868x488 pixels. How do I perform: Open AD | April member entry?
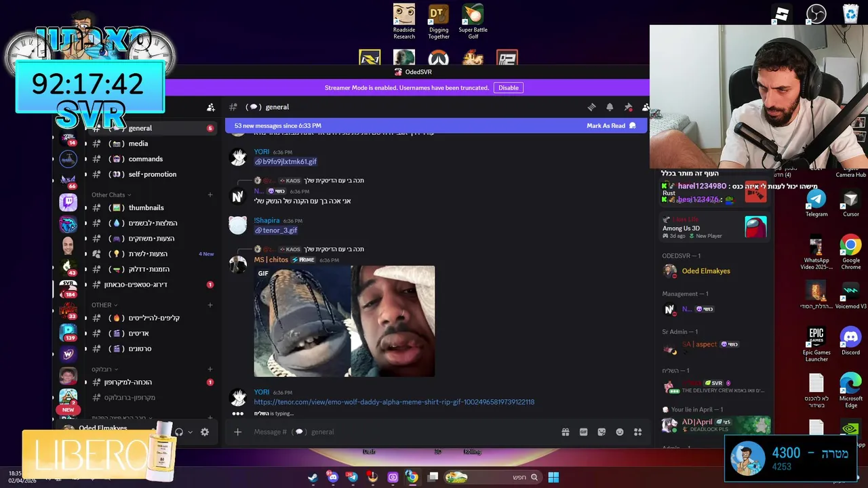point(715,425)
